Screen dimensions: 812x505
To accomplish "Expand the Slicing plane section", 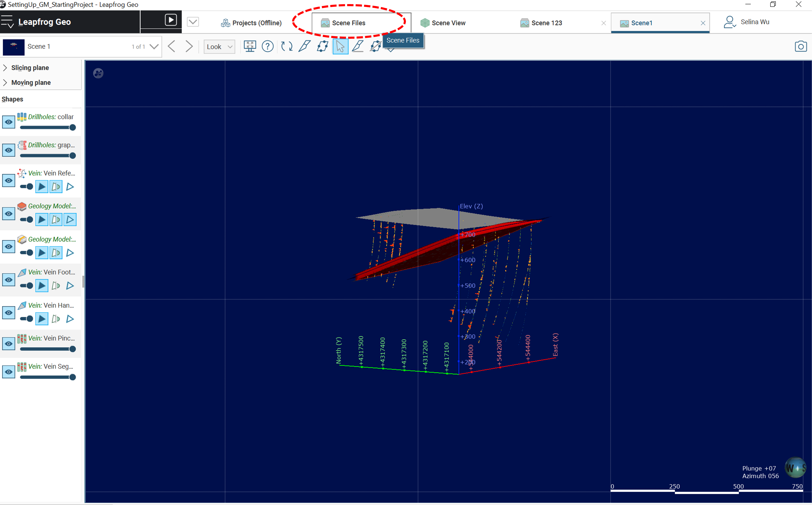I will pyautogui.click(x=5, y=67).
